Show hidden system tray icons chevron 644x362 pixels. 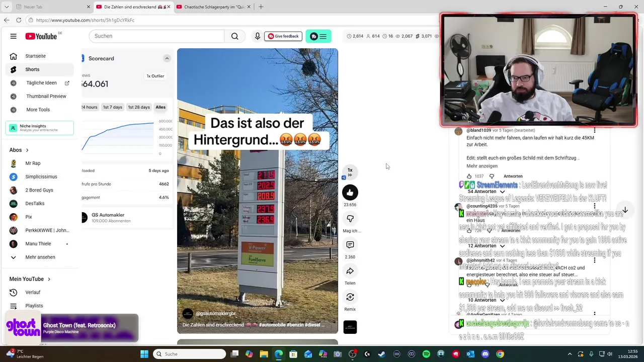coord(570,354)
